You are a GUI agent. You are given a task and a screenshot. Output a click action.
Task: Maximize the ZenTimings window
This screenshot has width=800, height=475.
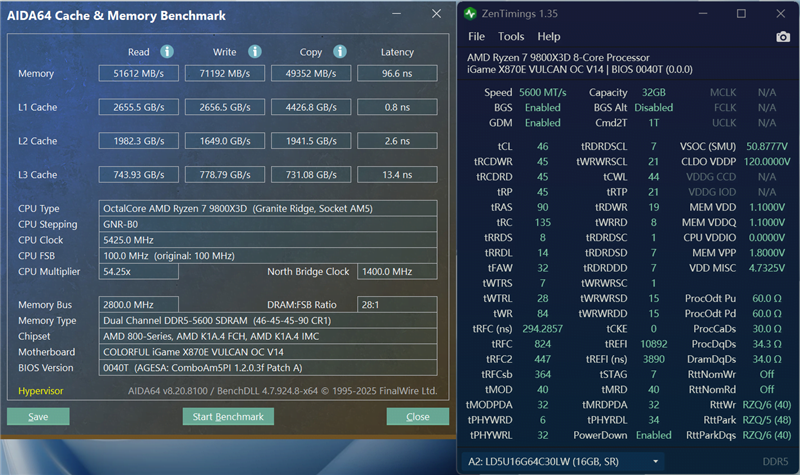pos(741,14)
